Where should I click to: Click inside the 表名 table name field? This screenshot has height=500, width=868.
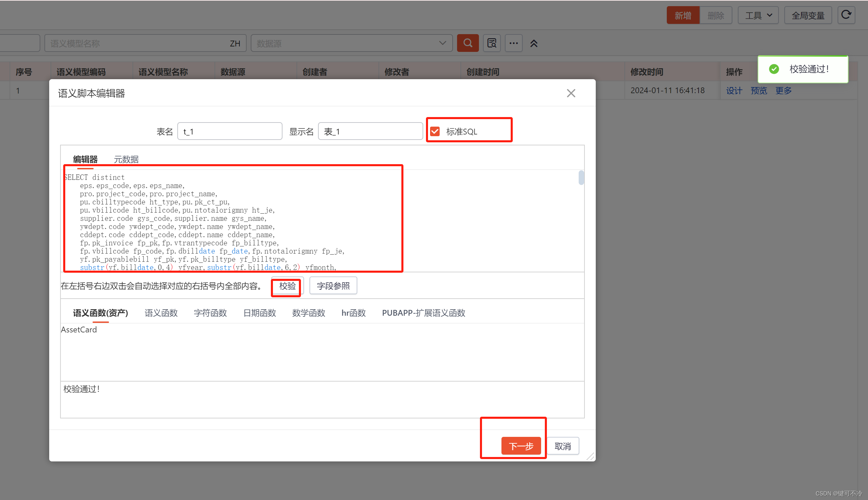click(230, 131)
